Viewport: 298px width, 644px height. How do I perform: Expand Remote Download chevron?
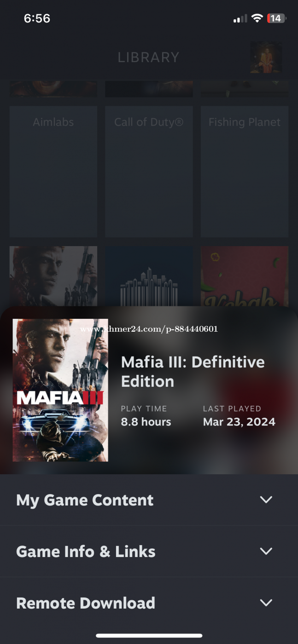point(266,603)
